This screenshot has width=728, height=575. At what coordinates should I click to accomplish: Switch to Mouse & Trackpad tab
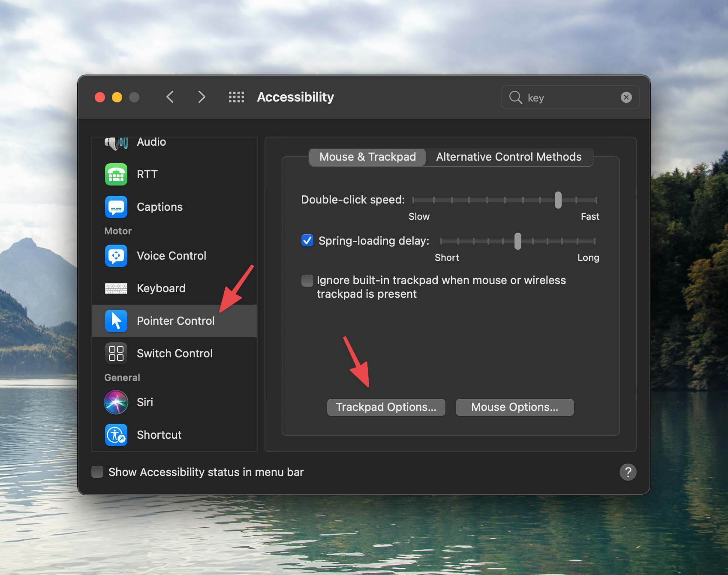click(367, 157)
